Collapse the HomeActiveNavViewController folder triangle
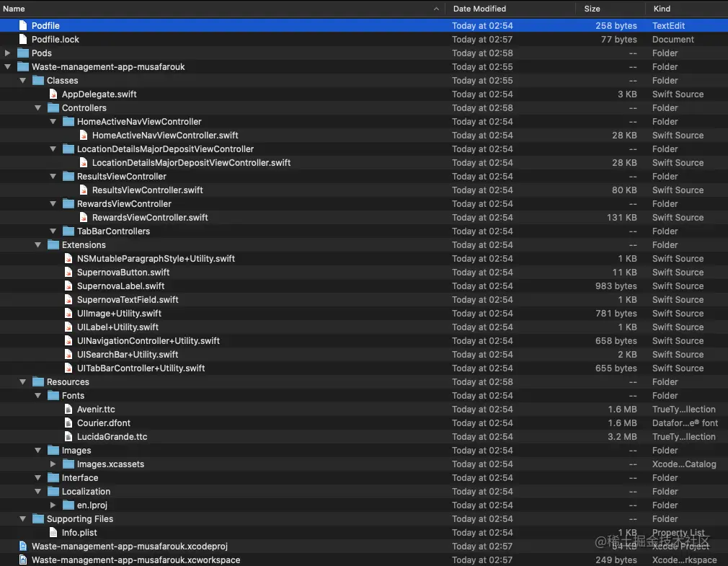The image size is (728, 566). [x=53, y=122]
